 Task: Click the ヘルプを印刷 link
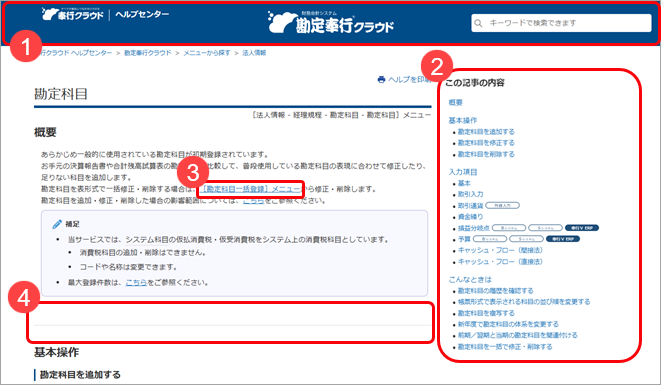409,79
